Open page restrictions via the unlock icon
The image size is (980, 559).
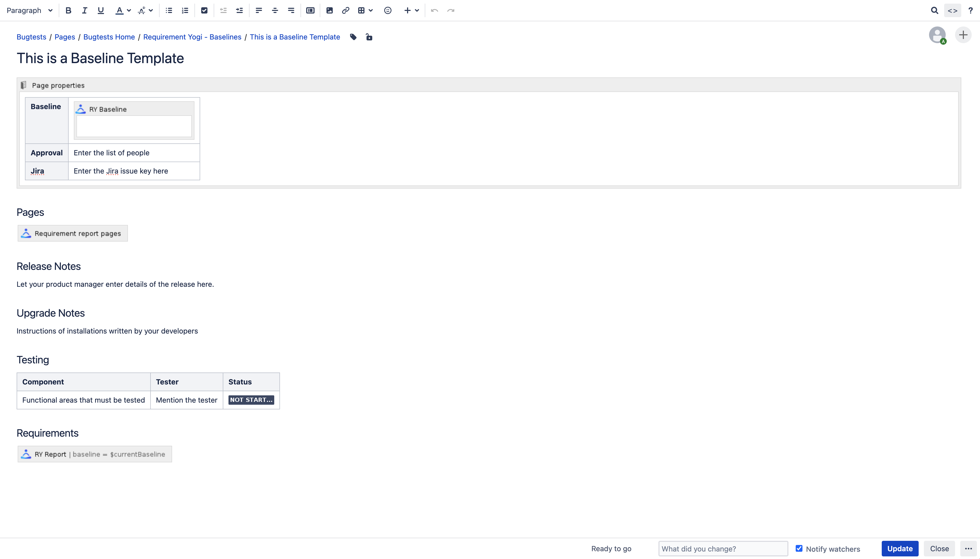pyautogui.click(x=368, y=37)
